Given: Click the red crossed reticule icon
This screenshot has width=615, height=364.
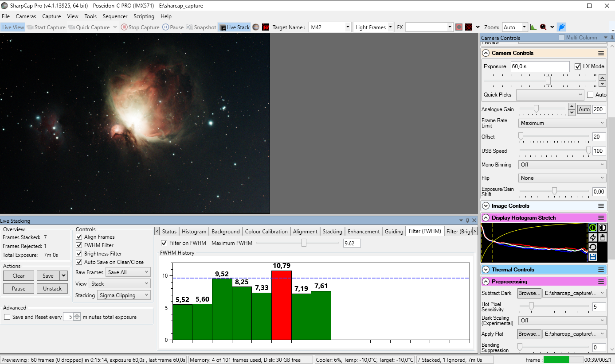Looking at the screenshot, I should coord(468,27).
